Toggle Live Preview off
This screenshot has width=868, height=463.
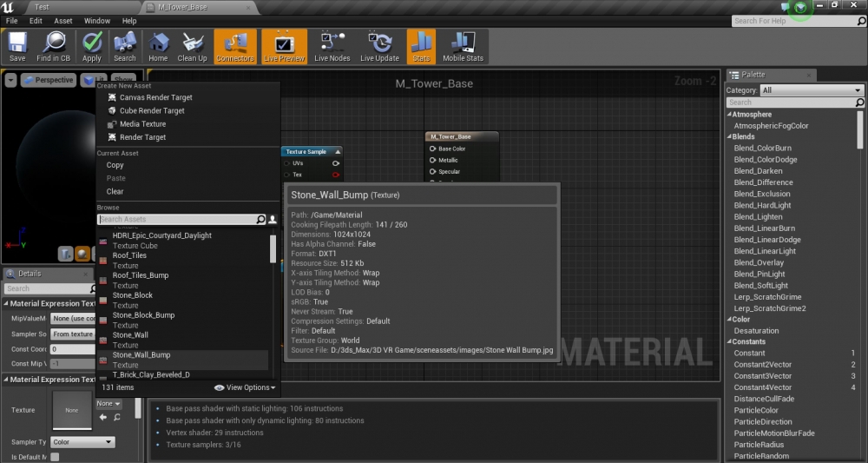tap(285, 47)
